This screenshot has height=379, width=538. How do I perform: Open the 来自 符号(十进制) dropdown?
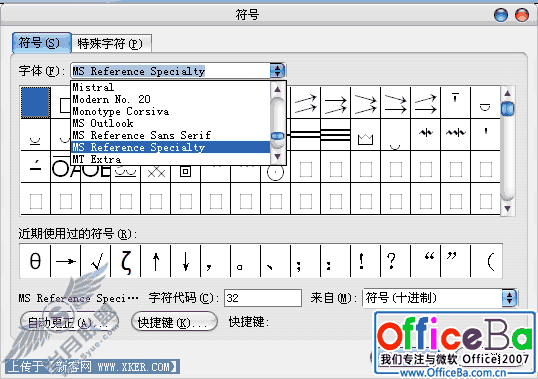pyautogui.click(x=510, y=298)
